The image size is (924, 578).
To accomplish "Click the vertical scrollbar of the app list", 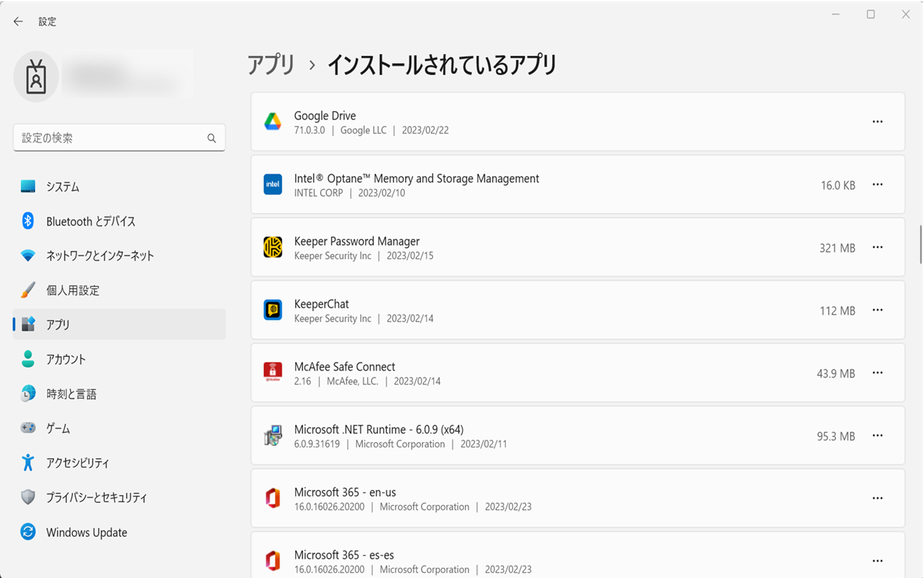I will (921, 244).
